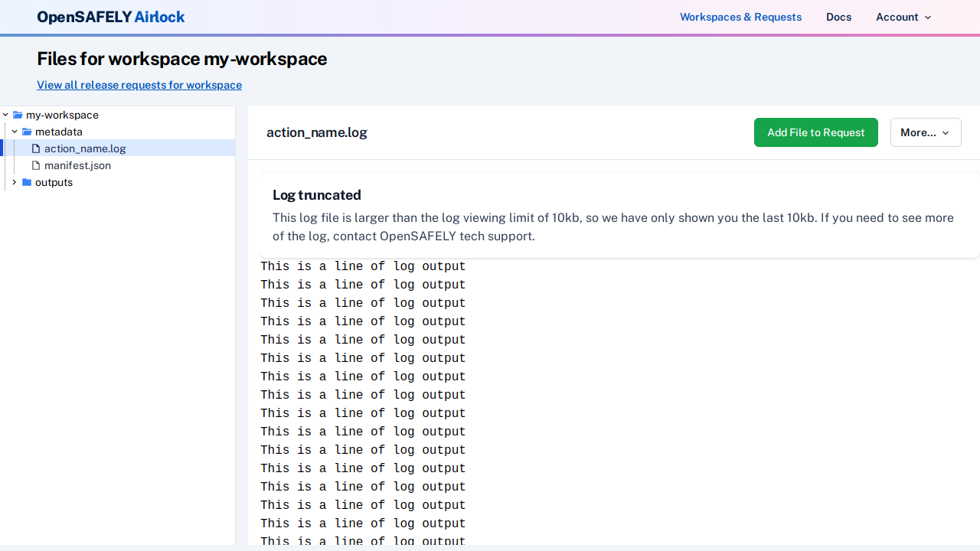Collapse the my-workspace tree chevron
The image size is (980, 551).
point(5,115)
